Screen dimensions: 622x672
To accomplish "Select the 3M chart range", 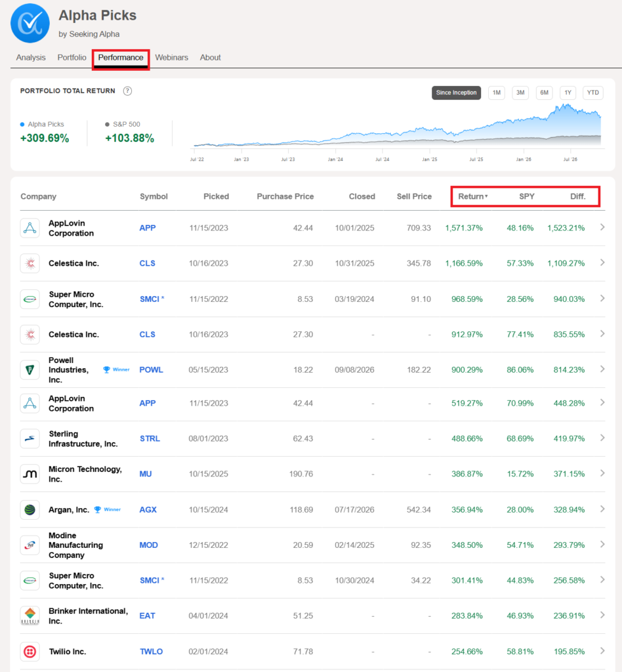I will pyautogui.click(x=520, y=93).
